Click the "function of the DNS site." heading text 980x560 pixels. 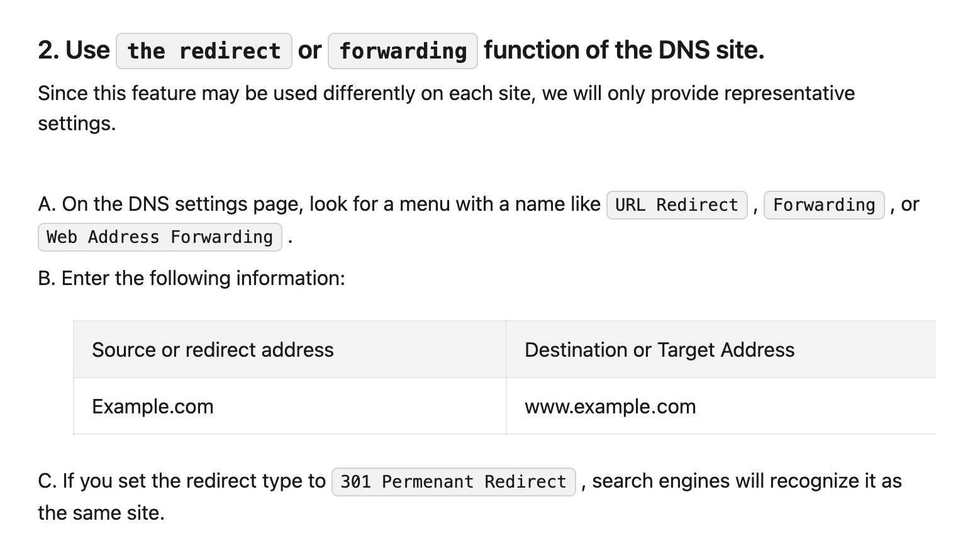624,50
